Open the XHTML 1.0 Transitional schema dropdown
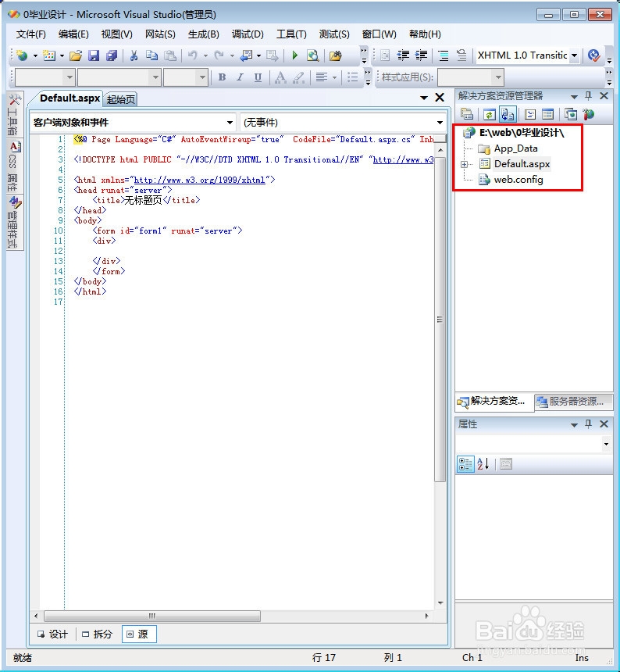The height and width of the screenshot is (672, 620). tap(574, 55)
